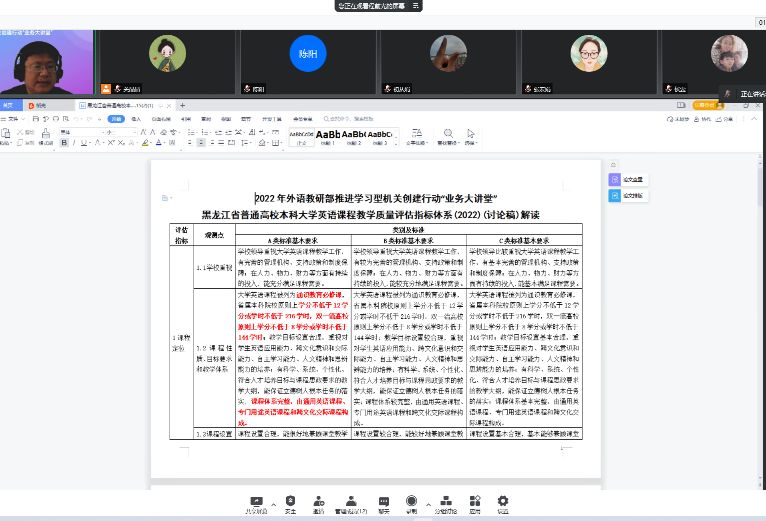Open a new document tab with plus
This screenshot has width=766, height=521.
click(x=182, y=105)
